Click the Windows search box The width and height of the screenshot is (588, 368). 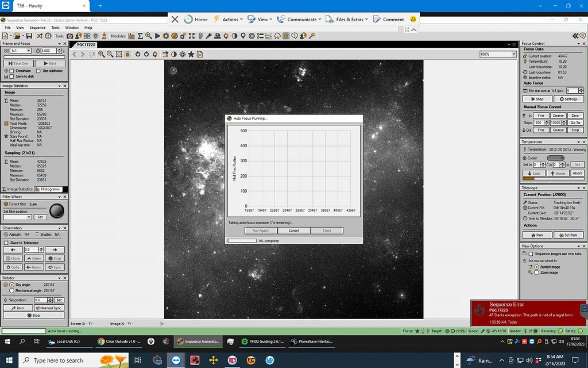click(x=73, y=360)
